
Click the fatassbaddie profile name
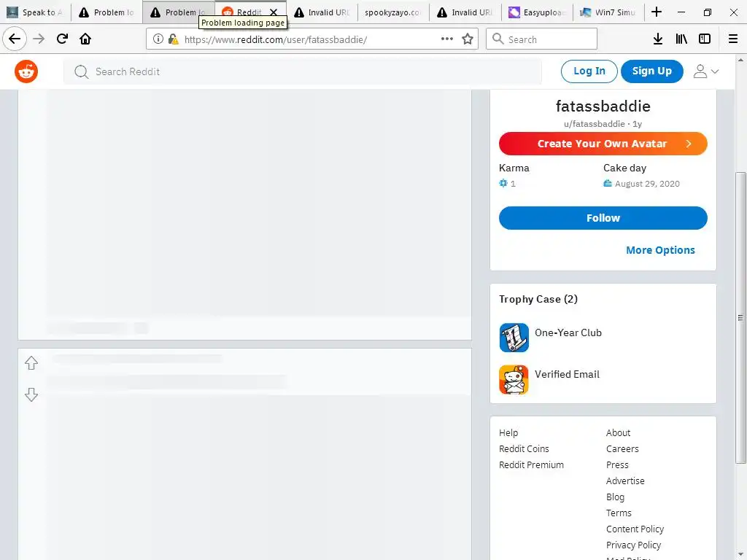click(603, 106)
